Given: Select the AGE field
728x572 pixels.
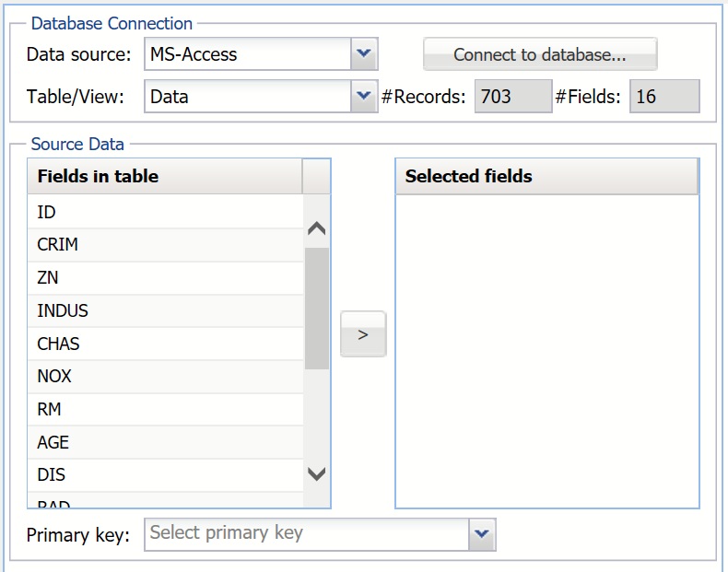Looking at the screenshot, I should point(166,442).
